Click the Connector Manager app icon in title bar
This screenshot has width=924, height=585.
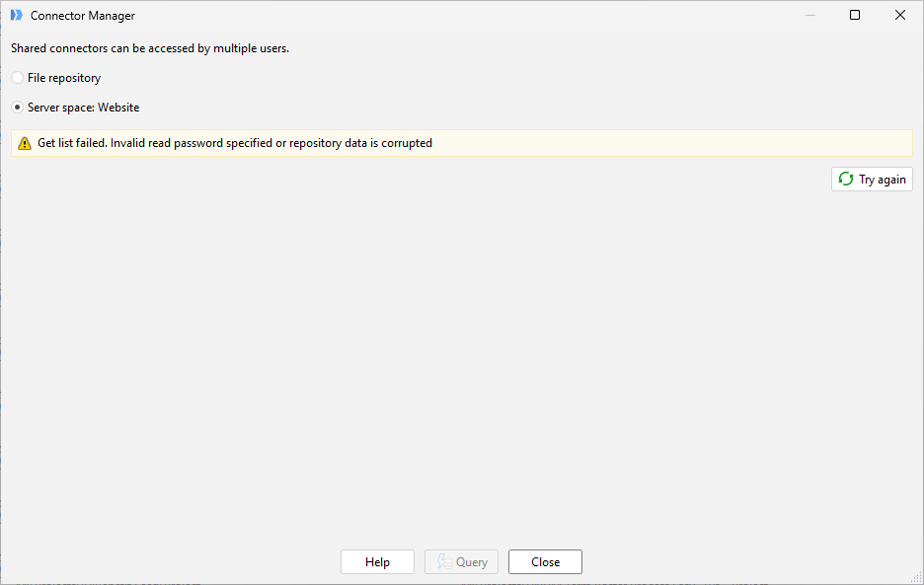point(16,15)
